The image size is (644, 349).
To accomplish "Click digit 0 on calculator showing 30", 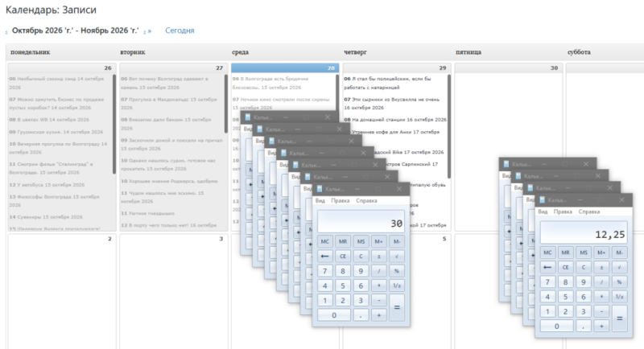I will pos(334,315).
